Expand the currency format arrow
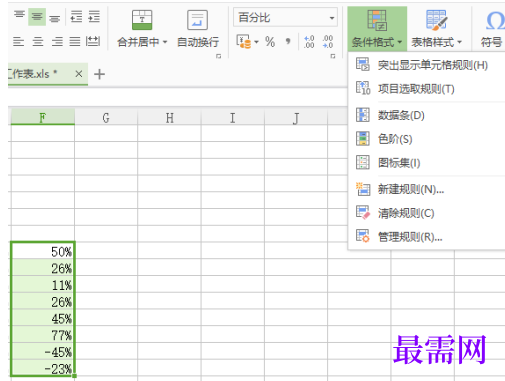 pos(256,42)
